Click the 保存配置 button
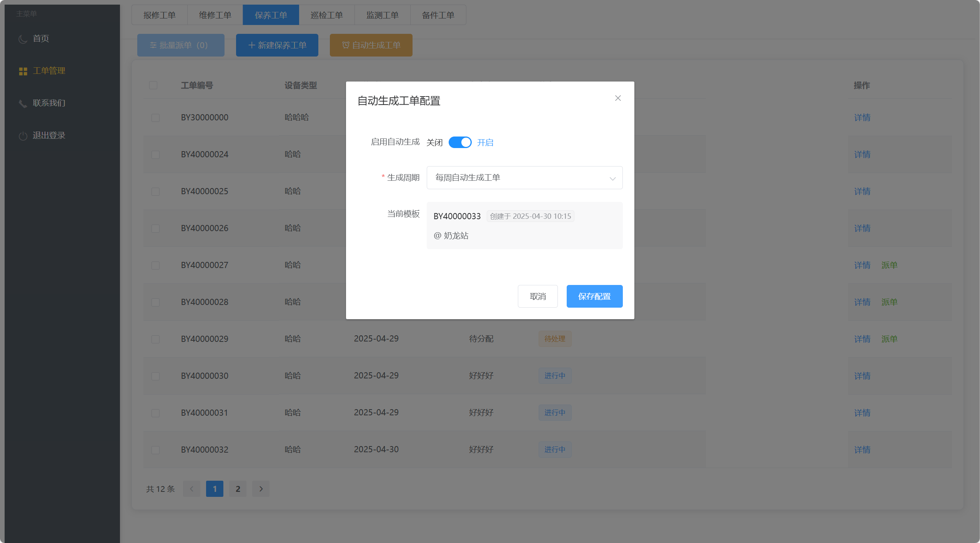This screenshot has height=543, width=980. 594,296
